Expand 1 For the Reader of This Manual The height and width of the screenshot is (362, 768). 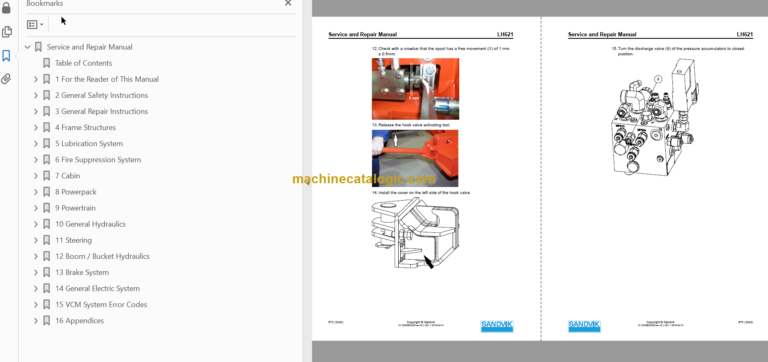[36, 79]
